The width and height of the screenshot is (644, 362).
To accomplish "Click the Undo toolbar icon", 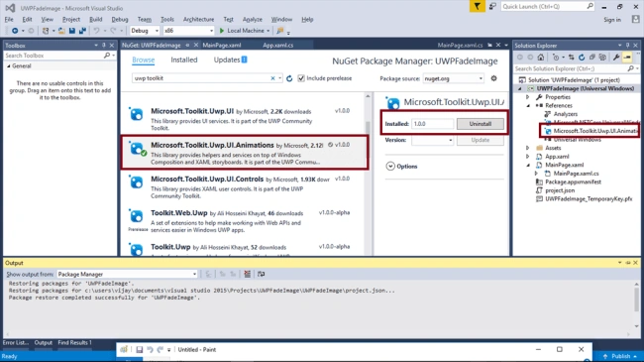I will (96, 31).
